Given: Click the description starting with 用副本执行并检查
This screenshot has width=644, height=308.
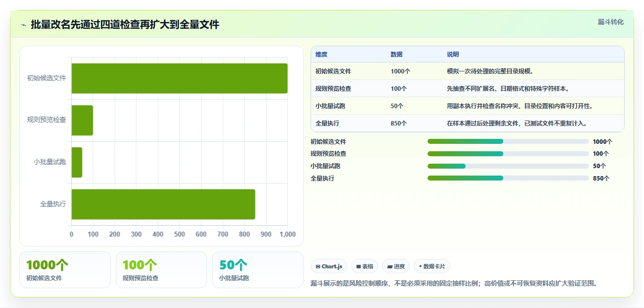Looking at the screenshot, I should (520, 106).
